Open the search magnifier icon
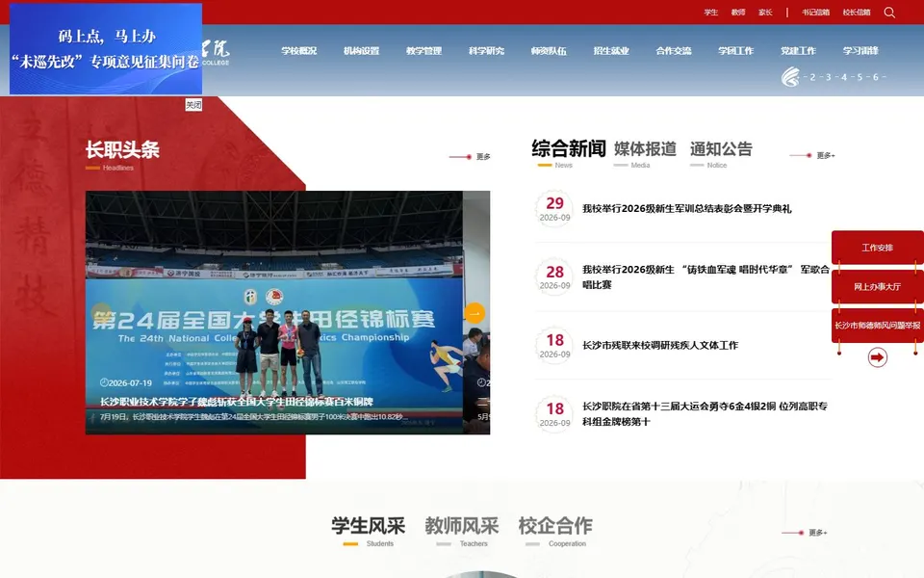 (x=889, y=13)
